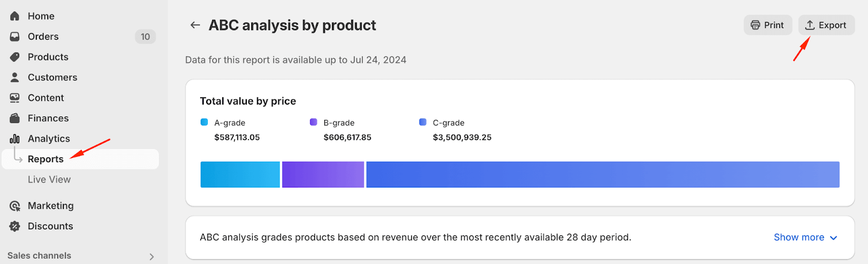
Task: Expand description with Show more
Action: point(805,238)
